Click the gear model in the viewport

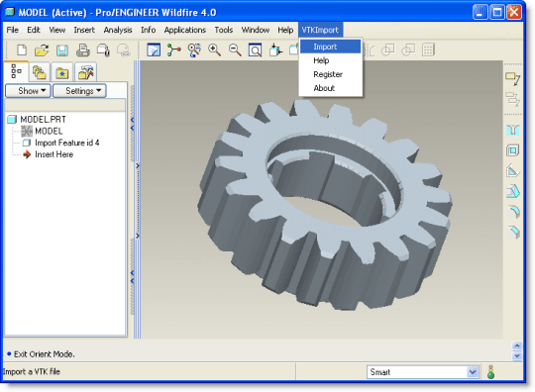click(324, 205)
